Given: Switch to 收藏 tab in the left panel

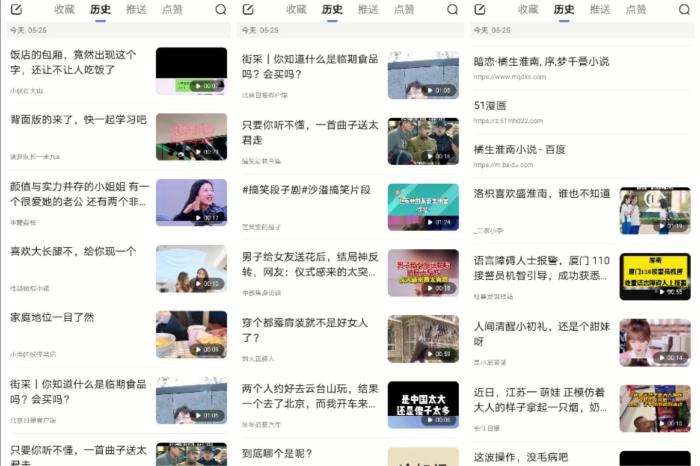Looking at the screenshot, I should (64, 10).
